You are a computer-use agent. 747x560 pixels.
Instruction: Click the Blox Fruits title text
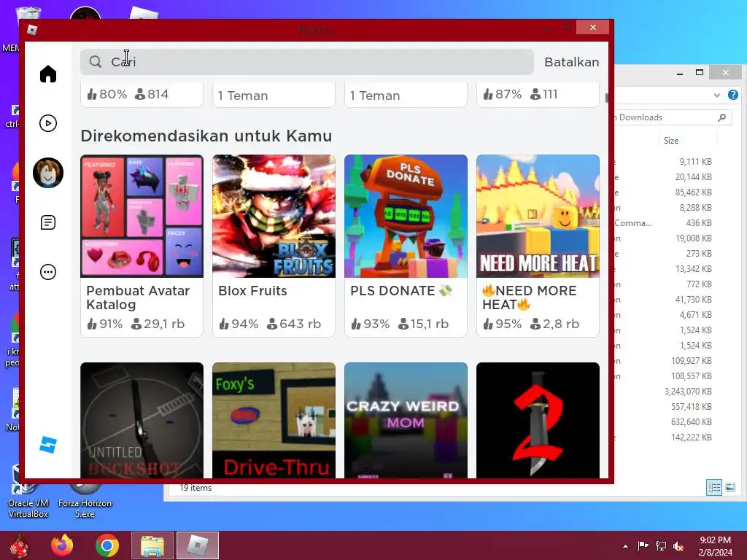pyautogui.click(x=252, y=291)
